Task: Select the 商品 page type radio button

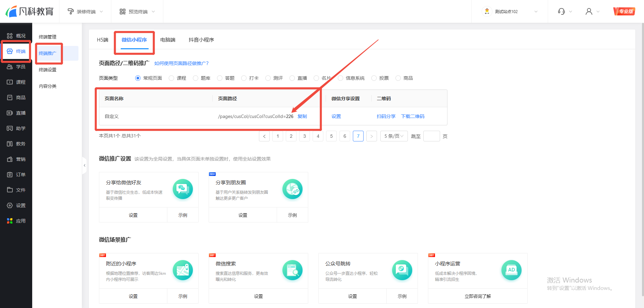Action: (398, 78)
